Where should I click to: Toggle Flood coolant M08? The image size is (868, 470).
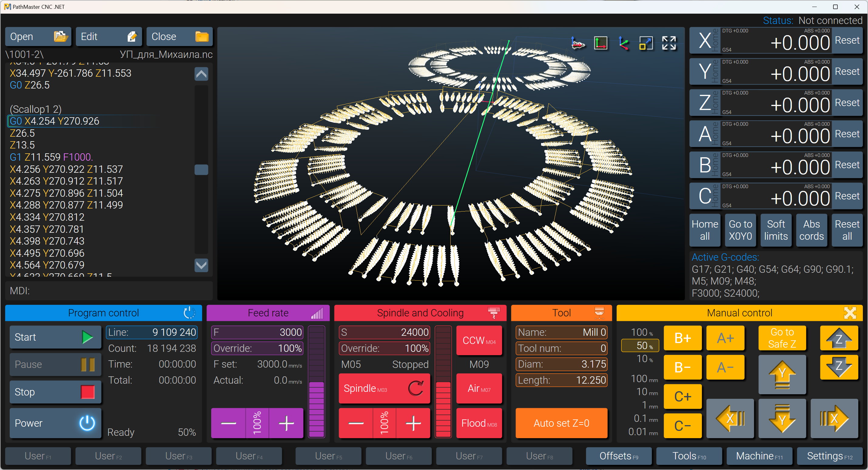[x=479, y=423]
